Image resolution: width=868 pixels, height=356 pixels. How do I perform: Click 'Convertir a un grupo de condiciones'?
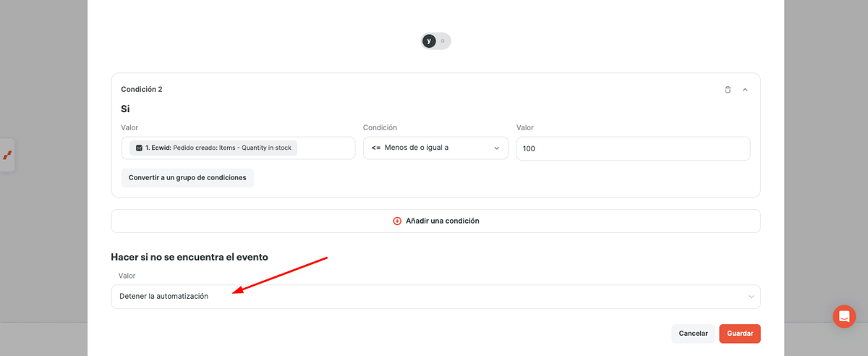pos(187,177)
